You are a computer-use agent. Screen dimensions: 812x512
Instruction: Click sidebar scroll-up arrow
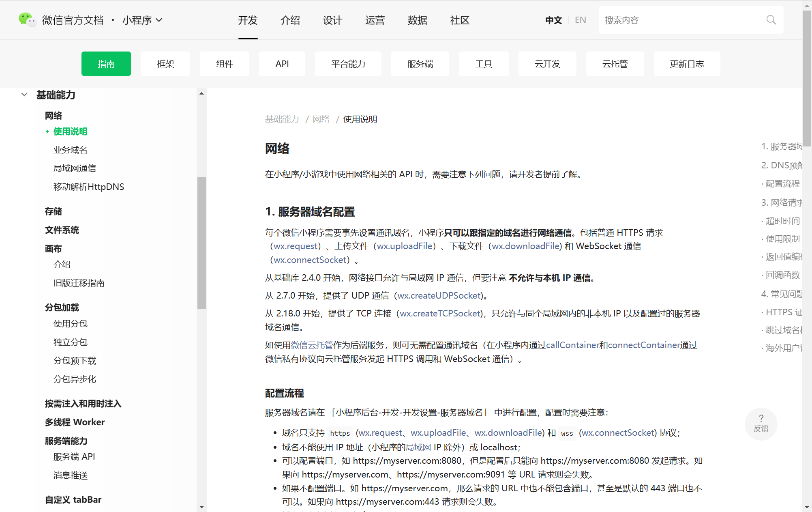click(201, 94)
